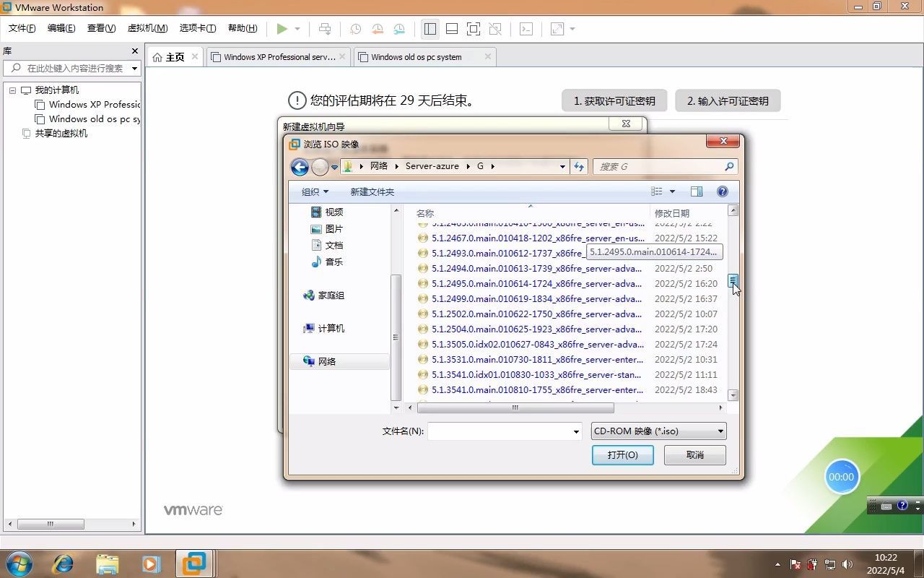Open the recent locations dropdown beside navigation arrows
Image resolution: width=924 pixels, height=578 pixels.
pos(334,168)
